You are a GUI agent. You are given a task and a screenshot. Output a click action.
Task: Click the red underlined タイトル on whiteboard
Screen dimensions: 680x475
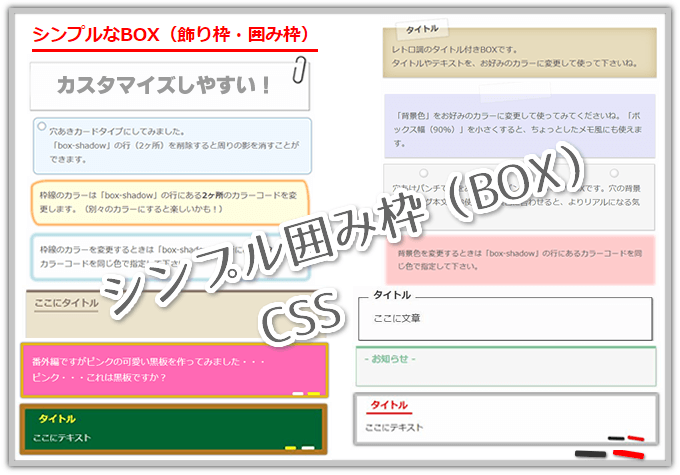(389, 405)
